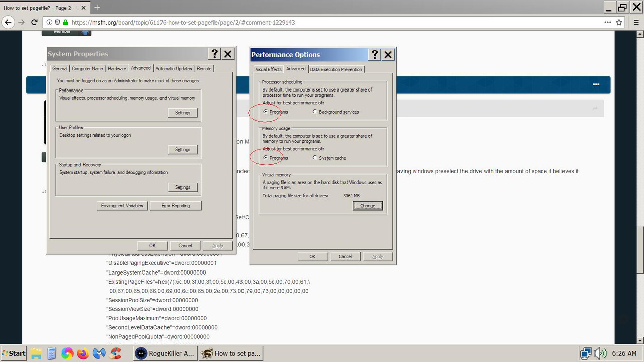Select Programs under Memory usage
The image size is (644, 362).
pyautogui.click(x=266, y=158)
